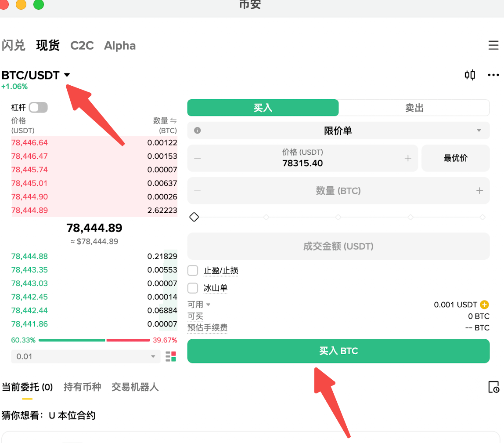This screenshot has height=443, width=504.
Task: Select the 卖出 sell tab
Action: tap(414, 108)
